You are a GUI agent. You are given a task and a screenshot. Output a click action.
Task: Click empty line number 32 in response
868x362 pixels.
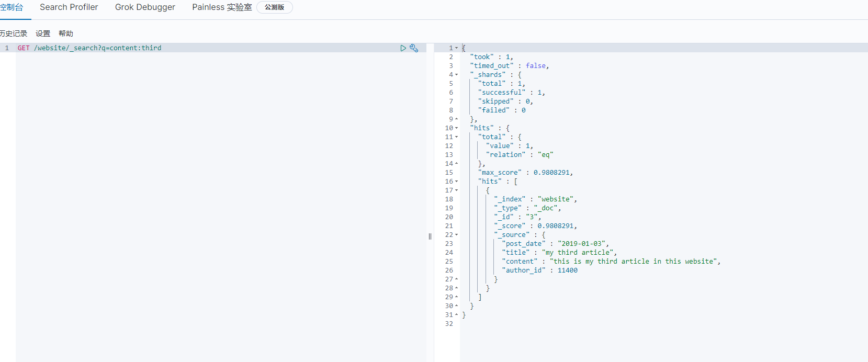coord(449,324)
